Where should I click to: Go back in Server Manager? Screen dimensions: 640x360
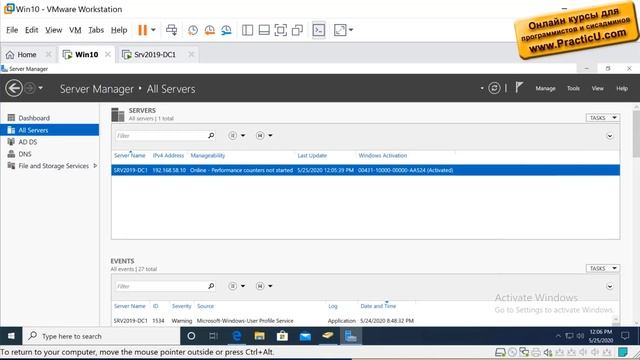click(14, 88)
